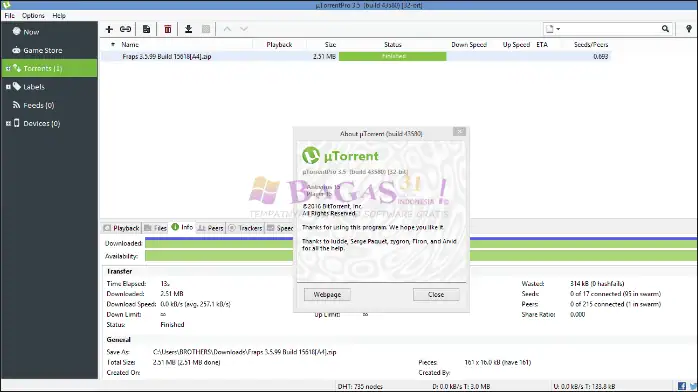698x392 pixels.
Task: Click the upload rate status bar entry
Action: tap(584, 386)
